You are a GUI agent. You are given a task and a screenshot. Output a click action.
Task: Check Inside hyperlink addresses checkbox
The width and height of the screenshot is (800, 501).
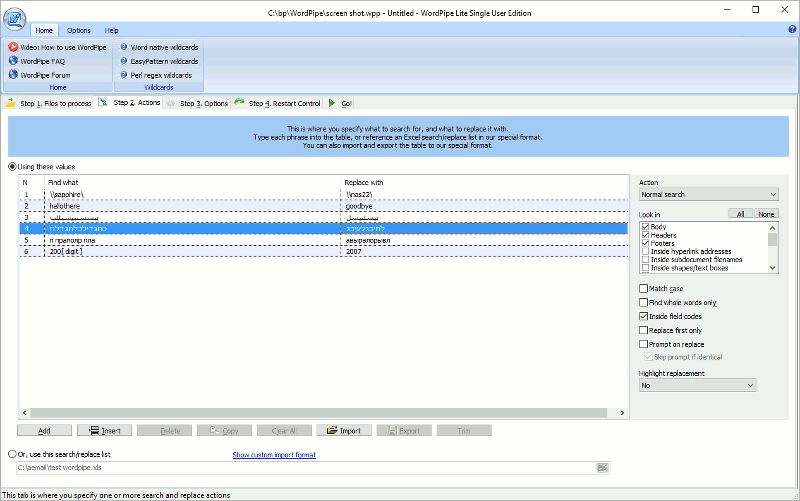pyautogui.click(x=645, y=251)
